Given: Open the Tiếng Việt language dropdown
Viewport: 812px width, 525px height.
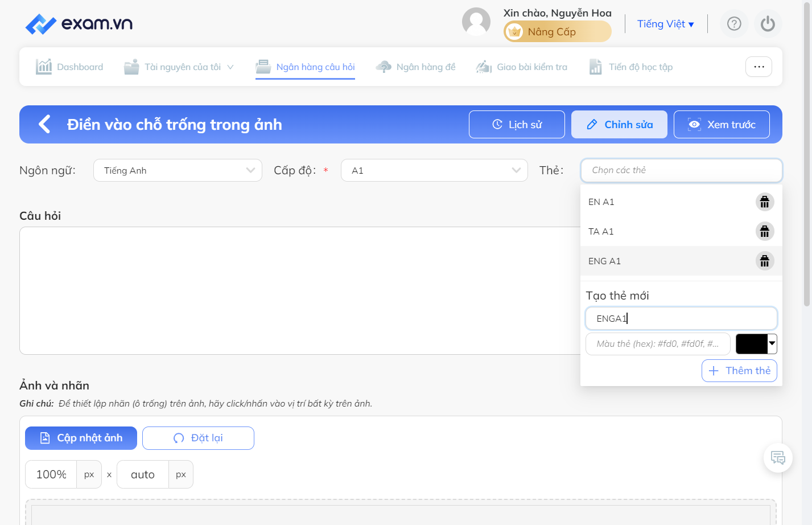Looking at the screenshot, I should (x=665, y=24).
